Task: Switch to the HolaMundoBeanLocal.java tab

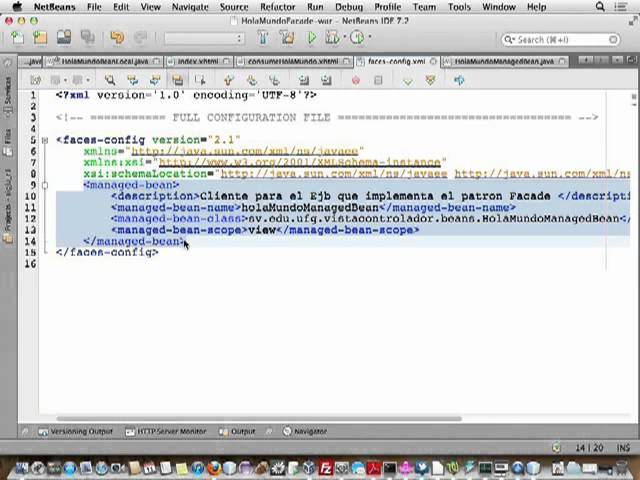Action: click(105, 62)
